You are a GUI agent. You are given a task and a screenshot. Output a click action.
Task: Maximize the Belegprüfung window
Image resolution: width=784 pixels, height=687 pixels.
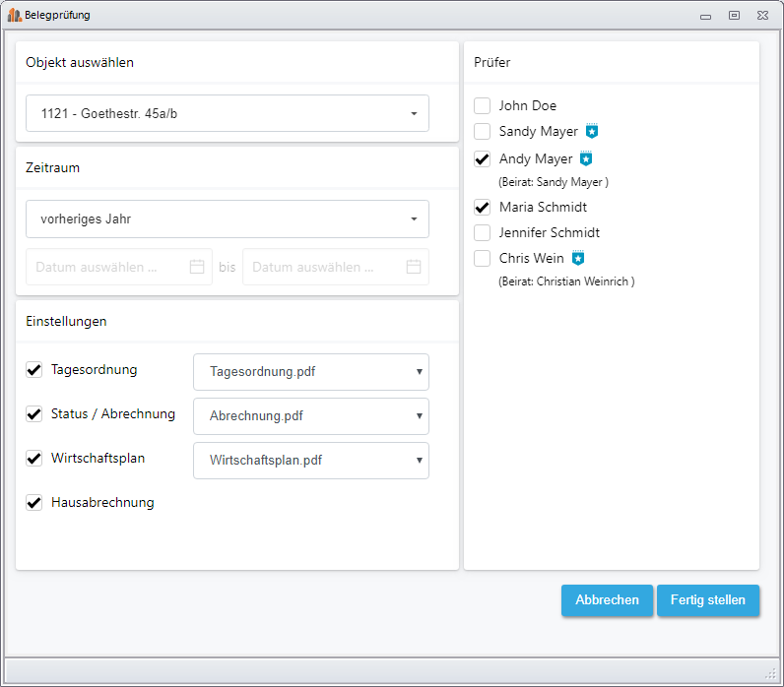tap(734, 16)
